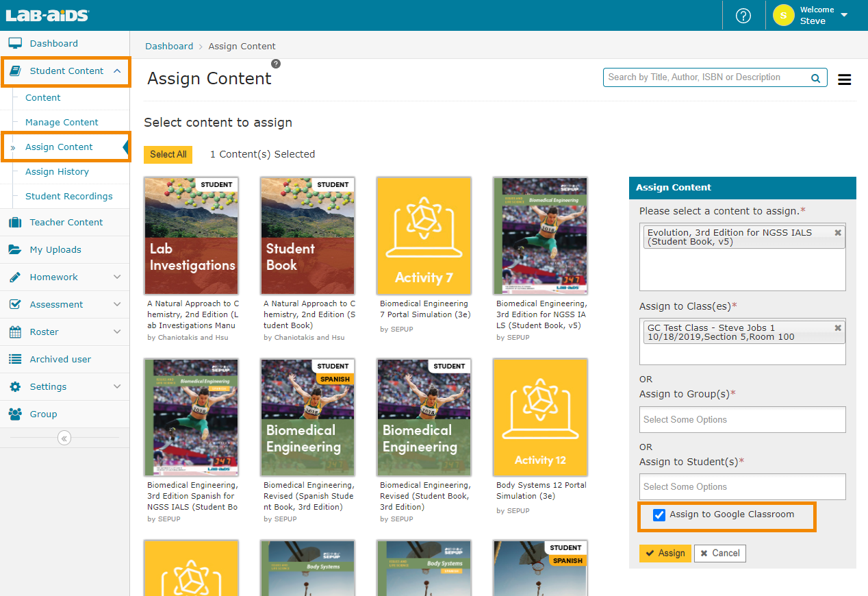Click the collapse sidebar double-arrow icon

coord(64,438)
